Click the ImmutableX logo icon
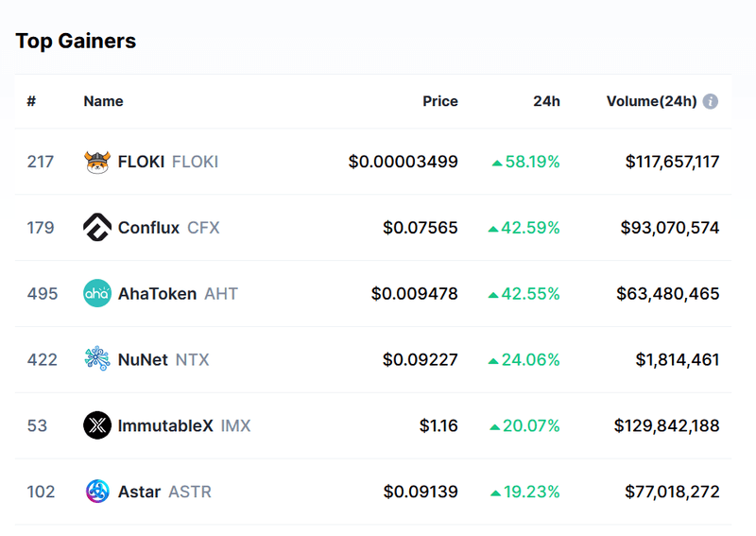756x536 pixels. tap(97, 425)
